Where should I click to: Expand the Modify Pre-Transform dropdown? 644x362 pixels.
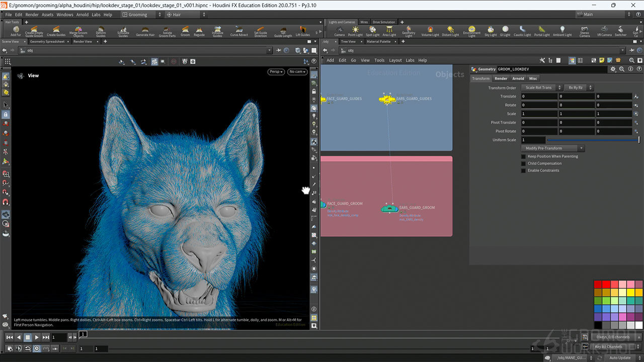[552, 148]
